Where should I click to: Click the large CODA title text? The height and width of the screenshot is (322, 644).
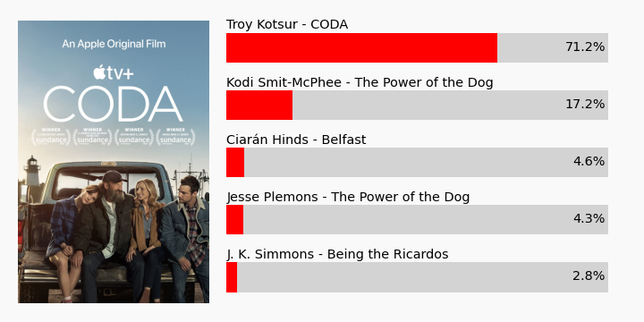click(x=113, y=104)
